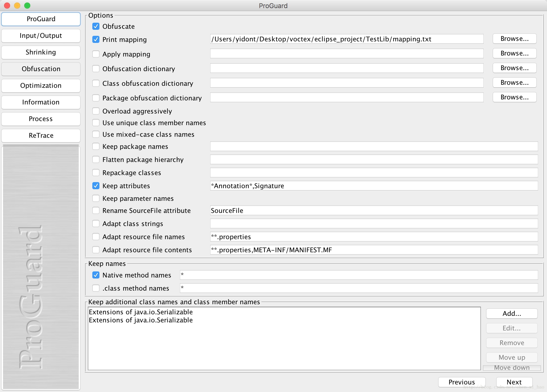Screen dimensions: 547x392
Task: Check Keep parameter names
Action: (x=96, y=198)
